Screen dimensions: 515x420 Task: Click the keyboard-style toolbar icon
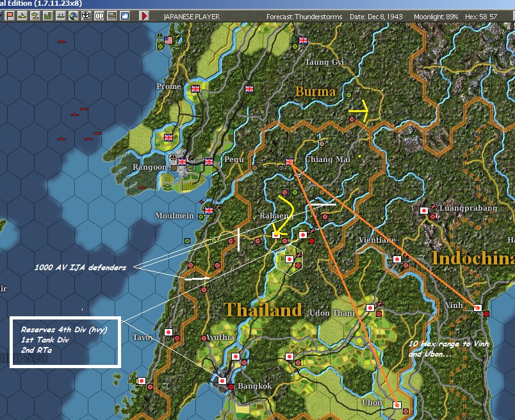coord(112,16)
